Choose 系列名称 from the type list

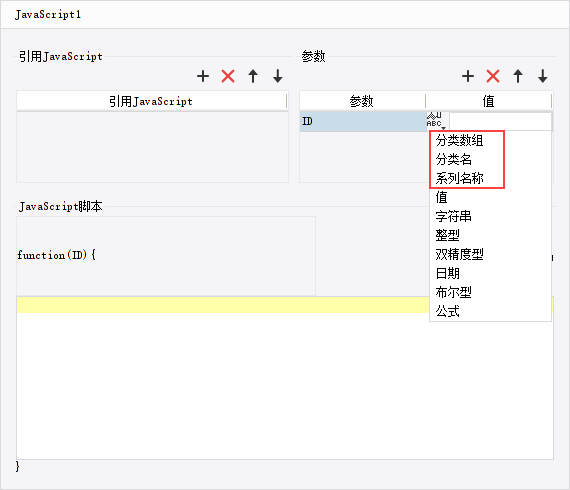coord(459,178)
